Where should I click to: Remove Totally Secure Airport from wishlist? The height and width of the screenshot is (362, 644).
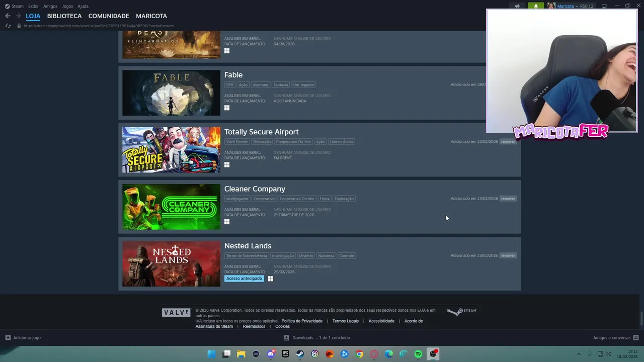(x=508, y=142)
